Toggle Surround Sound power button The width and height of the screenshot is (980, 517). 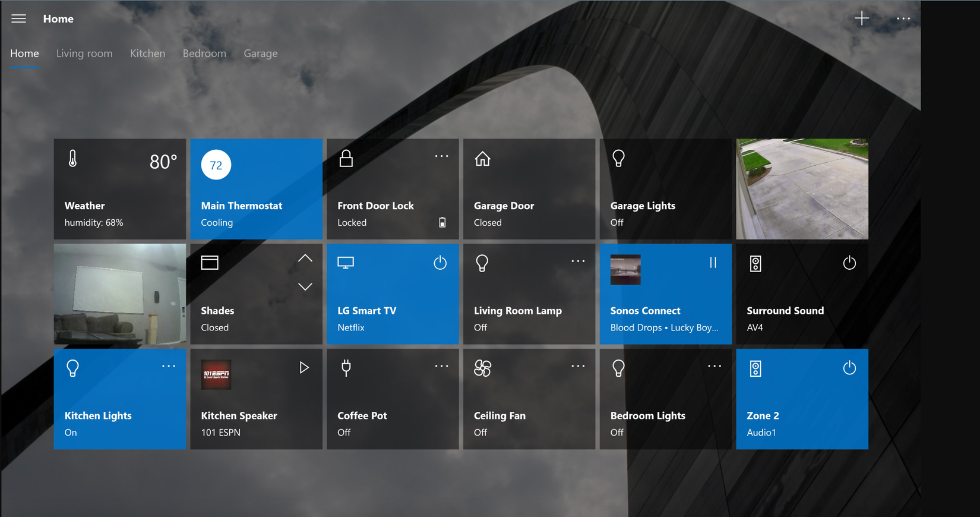coord(849,263)
